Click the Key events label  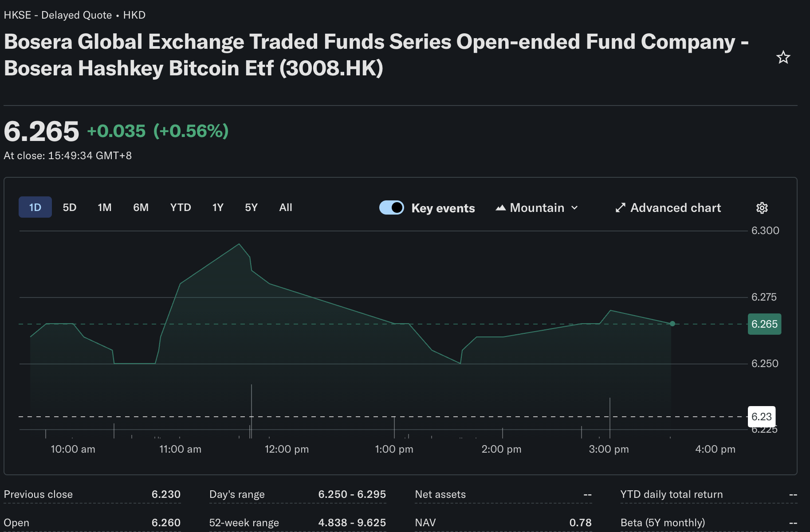(443, 208)
